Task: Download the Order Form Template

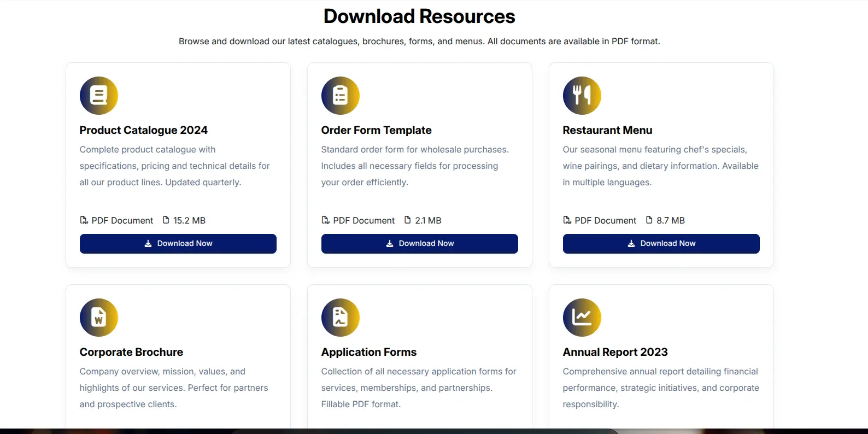Action: (420, 244)
